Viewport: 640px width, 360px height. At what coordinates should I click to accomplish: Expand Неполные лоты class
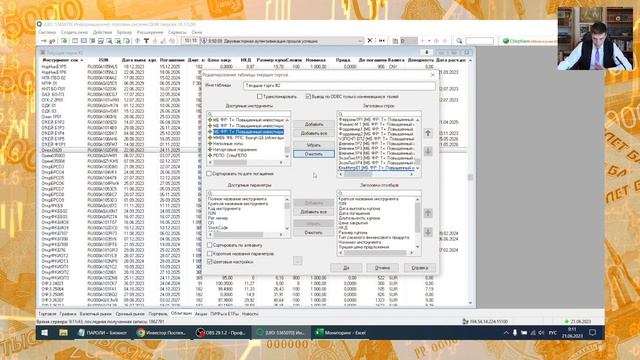point(210,144)
